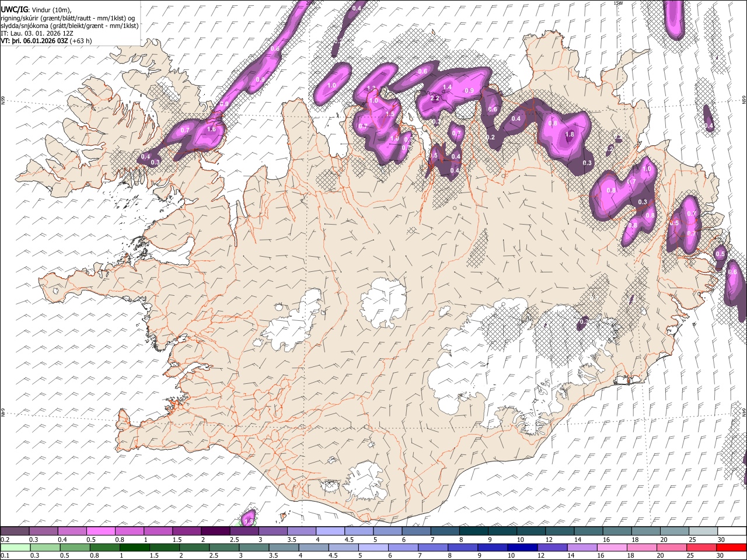Select the pink-lavender 14–16 swatch in lower legend

tap(584, 547)
